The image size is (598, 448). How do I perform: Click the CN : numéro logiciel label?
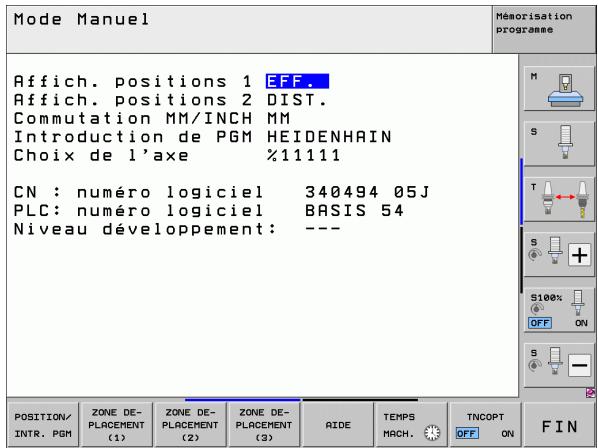pyautogui.click(x=138, y=192)
